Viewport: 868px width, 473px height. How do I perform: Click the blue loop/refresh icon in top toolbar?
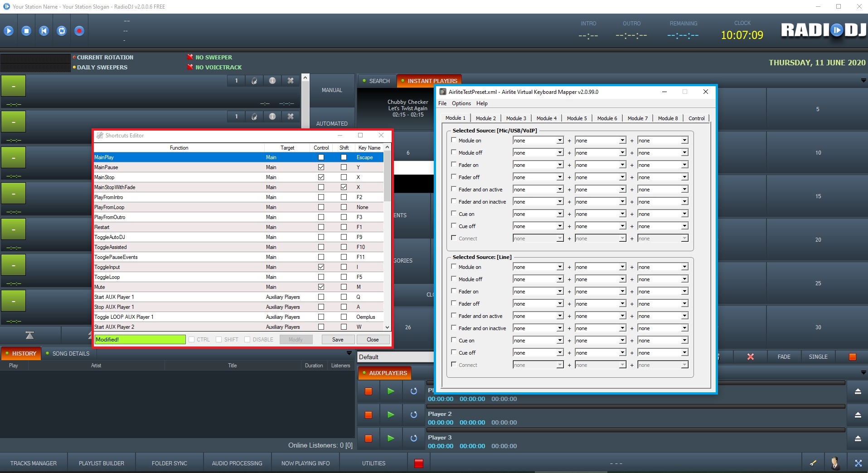[x=62, y=31]
